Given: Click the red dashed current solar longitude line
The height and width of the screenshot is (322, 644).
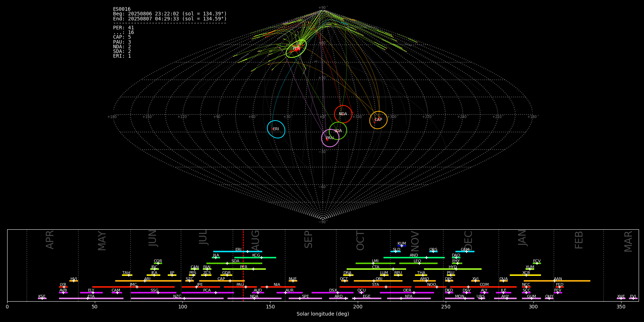Looking at the screenshot, I should [243, 265].
